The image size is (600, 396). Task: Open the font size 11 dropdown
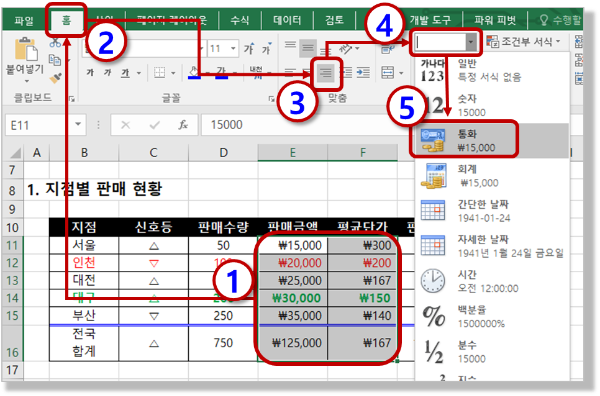coord(233,49)
